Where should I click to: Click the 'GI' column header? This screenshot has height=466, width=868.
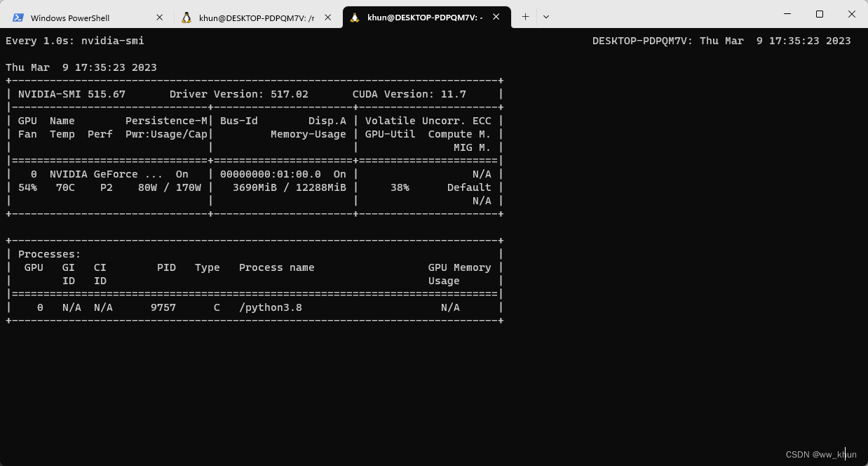69,267
